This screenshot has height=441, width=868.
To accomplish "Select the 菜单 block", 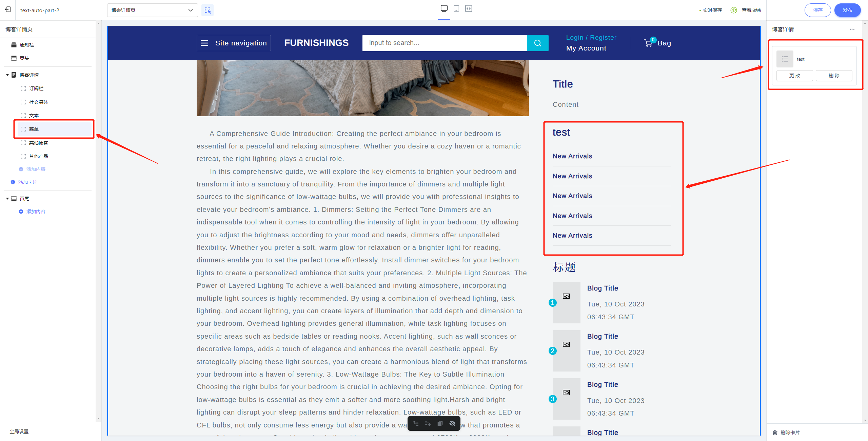I will 54,129.
